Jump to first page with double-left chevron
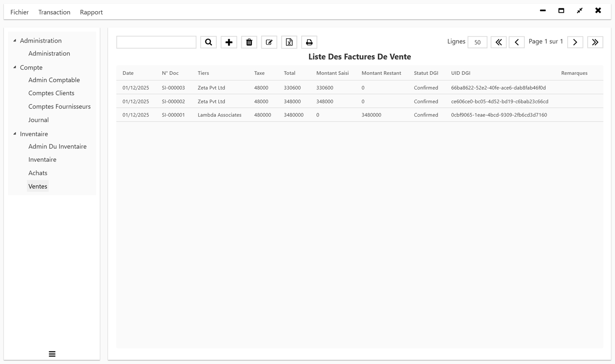 tap(499, 42)
